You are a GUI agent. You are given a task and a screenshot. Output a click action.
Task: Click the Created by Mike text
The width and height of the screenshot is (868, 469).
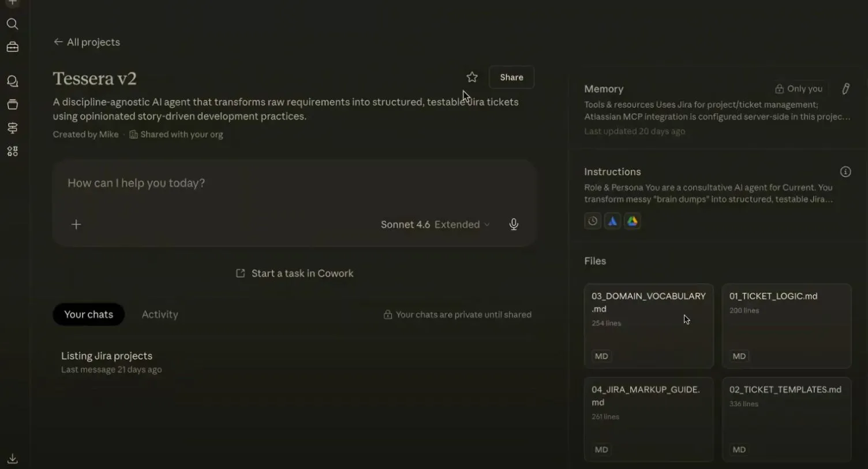pyautogui.click(x=85, y=135)
